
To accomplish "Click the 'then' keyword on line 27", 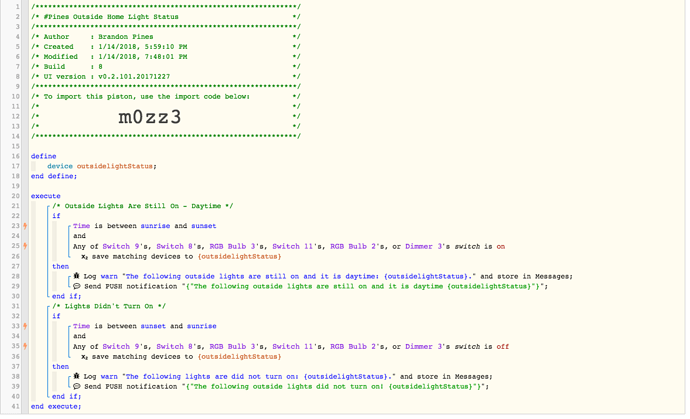I will point(61,266).
